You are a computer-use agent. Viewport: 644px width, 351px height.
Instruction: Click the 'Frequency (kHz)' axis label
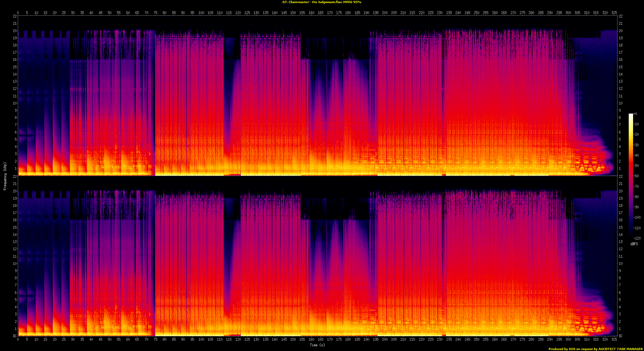point(5,176)
